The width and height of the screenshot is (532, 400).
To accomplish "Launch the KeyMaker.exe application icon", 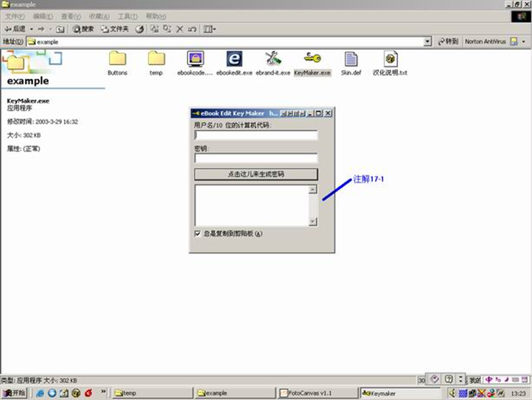I will [312, 58].
